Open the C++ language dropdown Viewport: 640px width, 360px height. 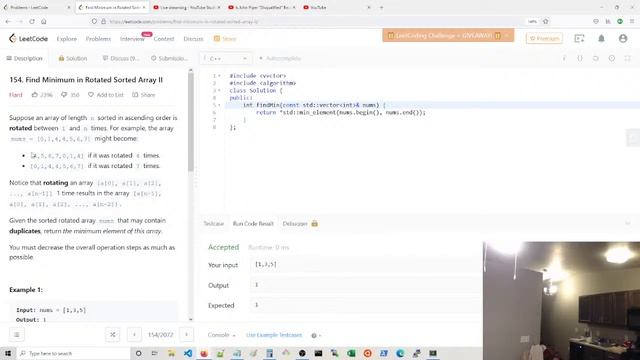tap(225, 58)
